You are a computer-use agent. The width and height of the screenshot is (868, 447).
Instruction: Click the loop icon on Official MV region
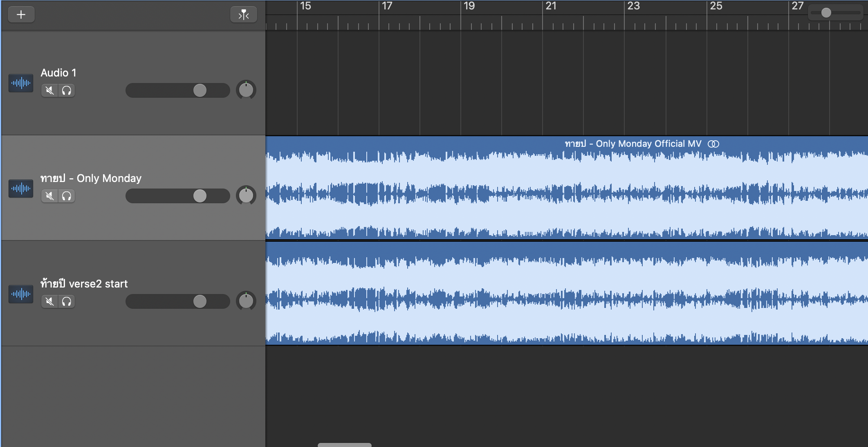coord(713,144)
